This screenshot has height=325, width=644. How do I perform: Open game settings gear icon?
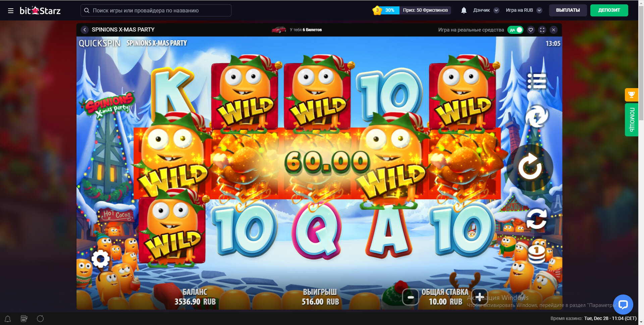click(x=101, y=259)
